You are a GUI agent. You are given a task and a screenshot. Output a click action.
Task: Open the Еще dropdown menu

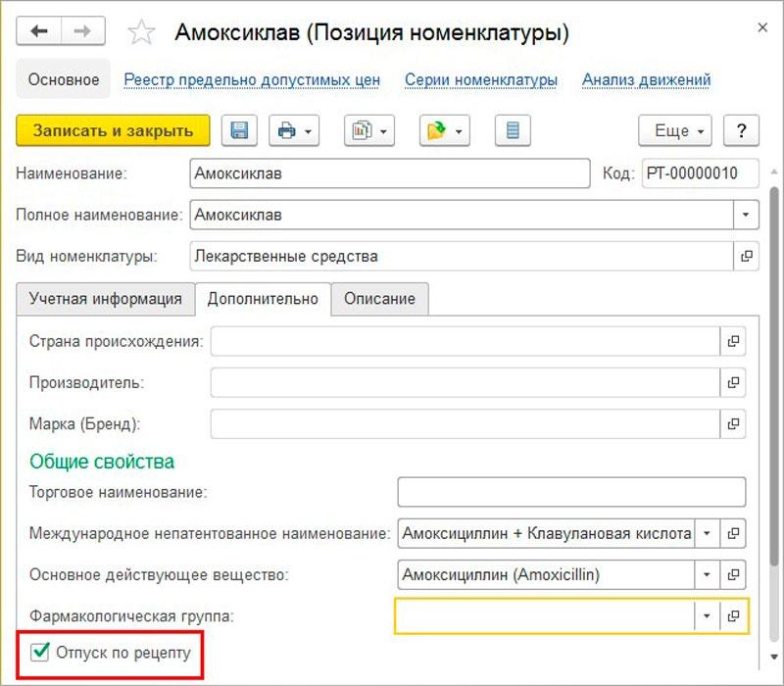675,130
